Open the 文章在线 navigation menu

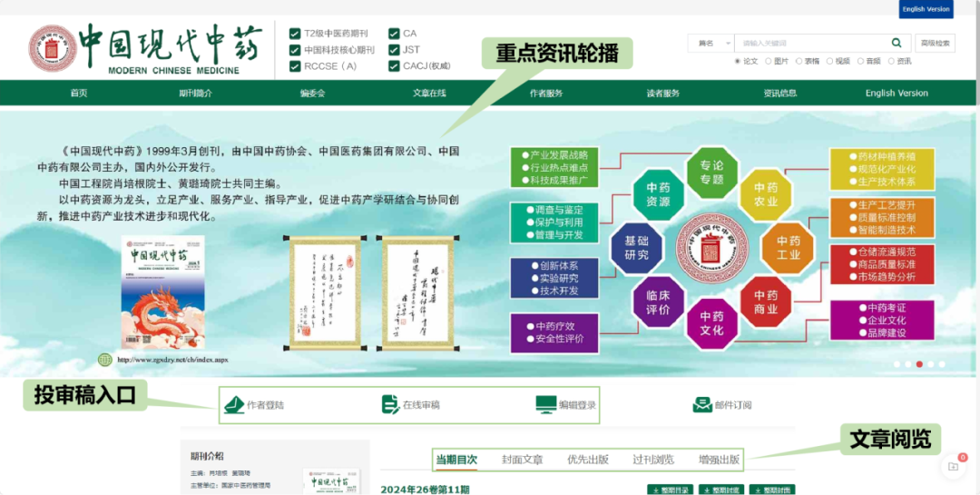pos(429,94)
